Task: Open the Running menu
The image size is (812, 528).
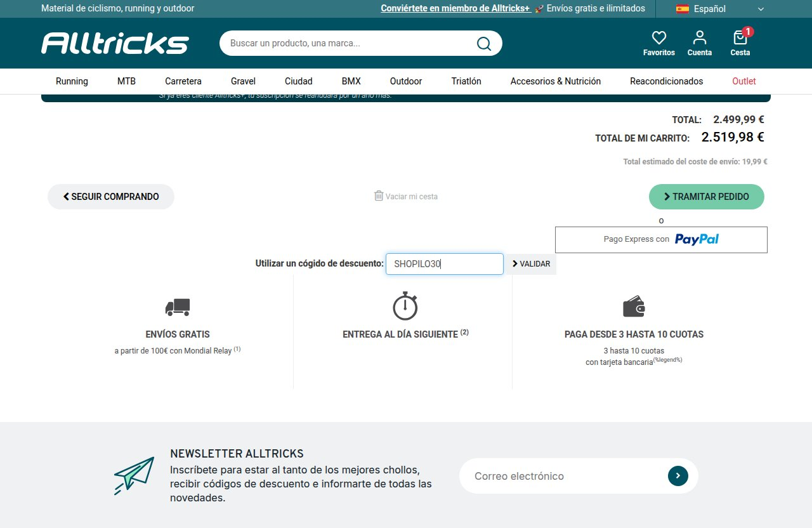Action: (x=72, y=81)
